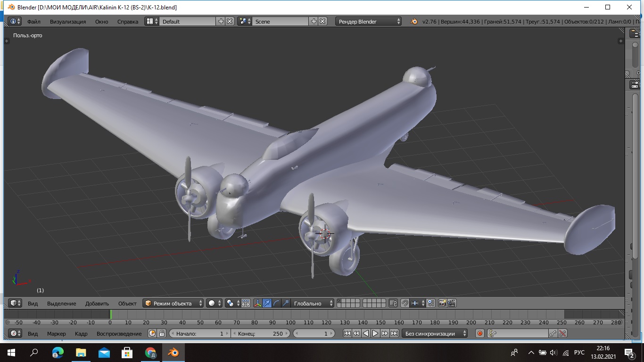Open the Рендер Blender engine dropdown
This screenshot has width=644, height=362.
(x=369, y=21)
